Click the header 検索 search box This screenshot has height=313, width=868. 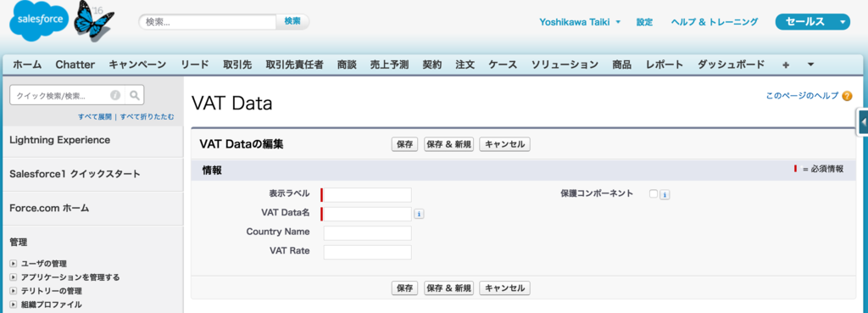click(208, 21)
